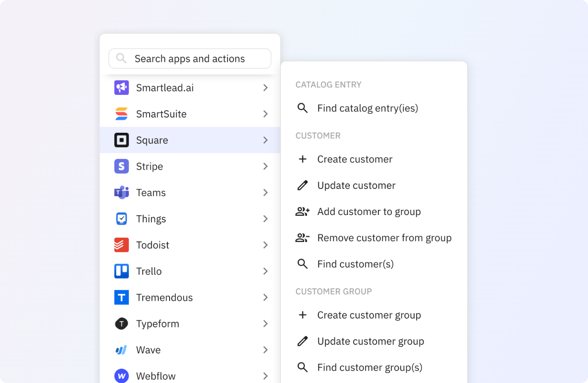Click the Things checkbox app icon

(121, 218)
